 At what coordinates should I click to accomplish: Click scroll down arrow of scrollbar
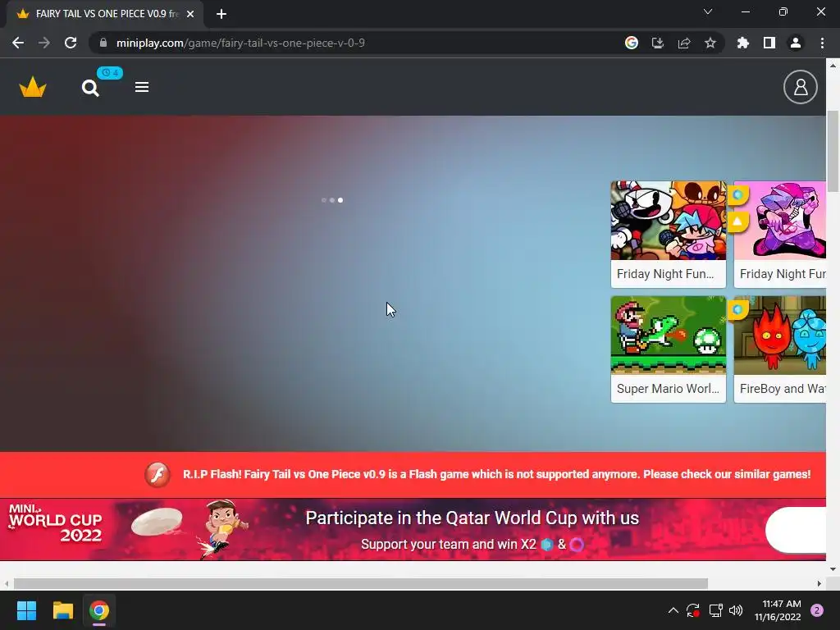833,569
